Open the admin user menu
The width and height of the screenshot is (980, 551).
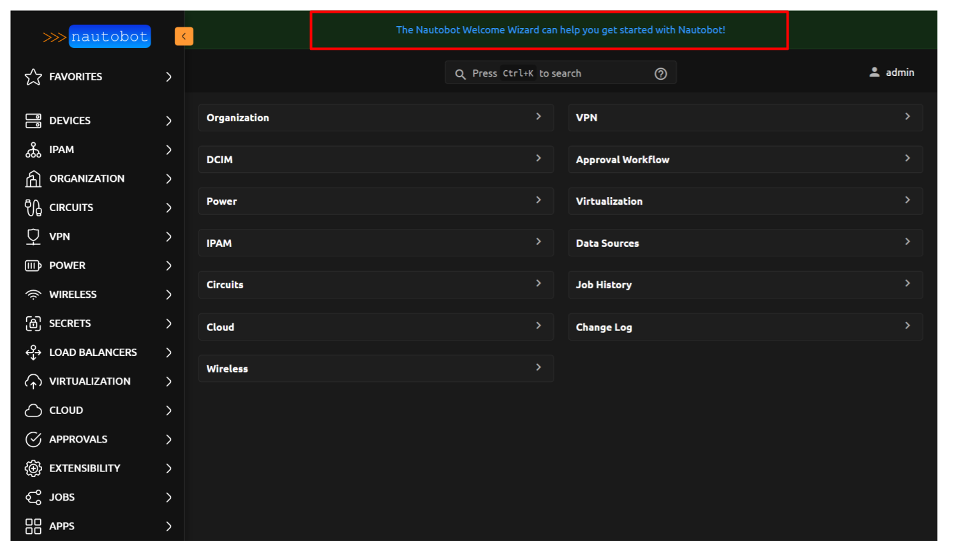coord(892,73)
